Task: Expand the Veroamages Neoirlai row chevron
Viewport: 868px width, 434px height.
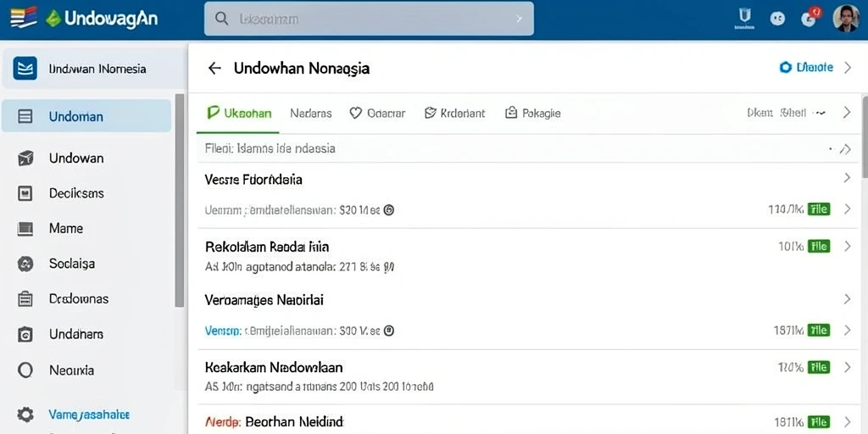Action: click(x=847, y=299)
